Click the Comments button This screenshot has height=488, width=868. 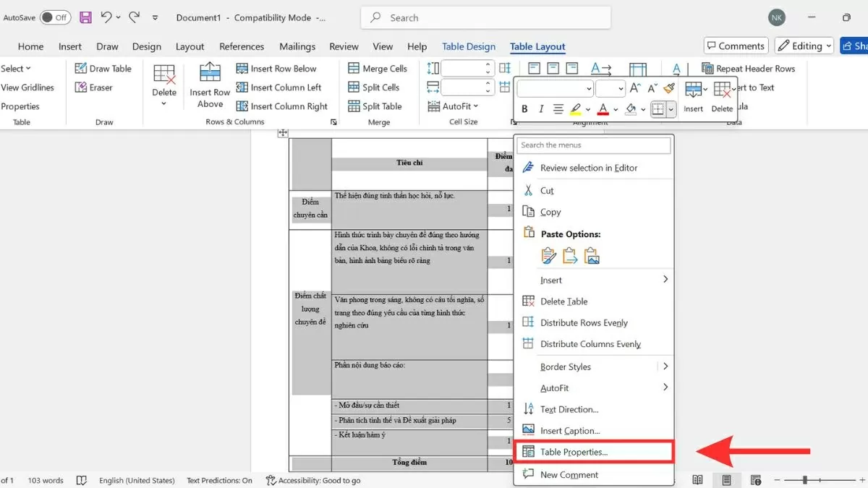734,46
